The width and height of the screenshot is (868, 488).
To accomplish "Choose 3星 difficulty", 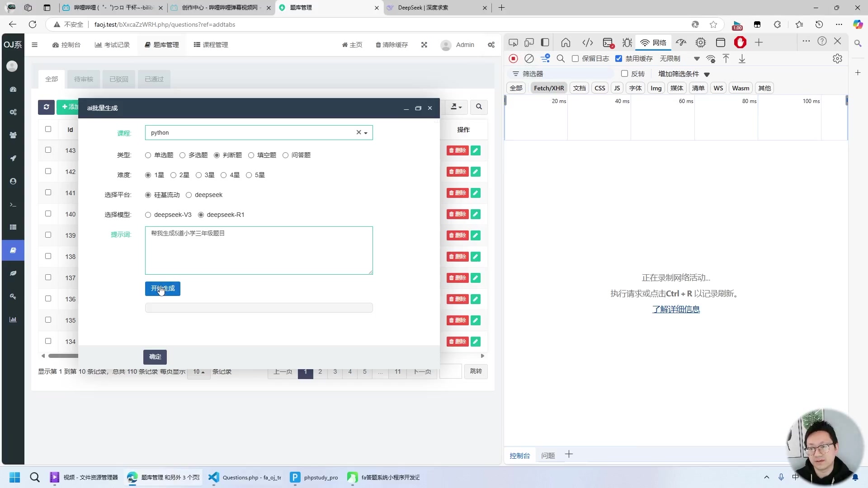I will point(198,175).
